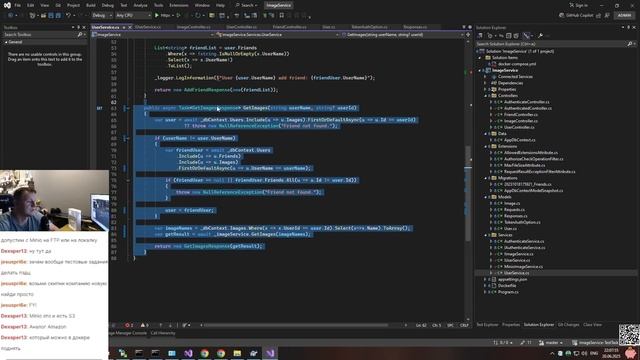Expand the Dependencies node

tap(486, 83)
